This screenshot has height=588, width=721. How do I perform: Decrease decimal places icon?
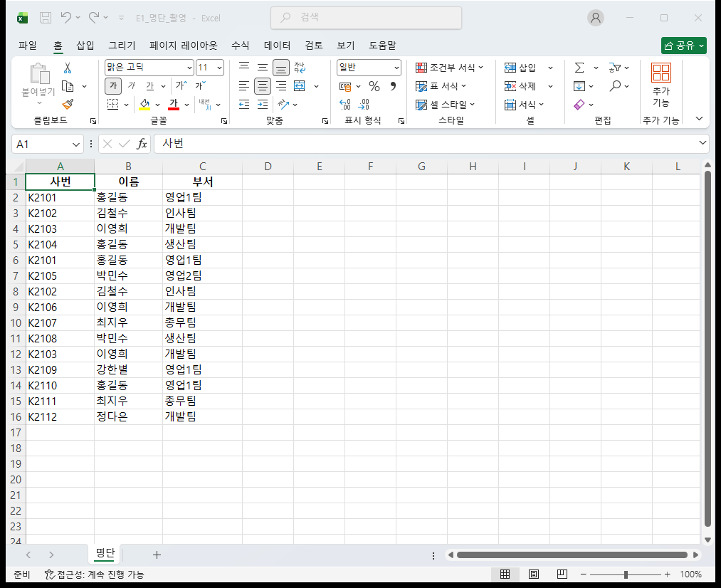point(364,105)
